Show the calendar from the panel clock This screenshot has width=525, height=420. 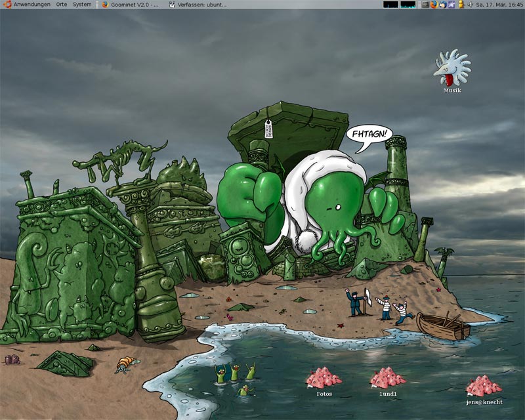click(x=499, y=5)
